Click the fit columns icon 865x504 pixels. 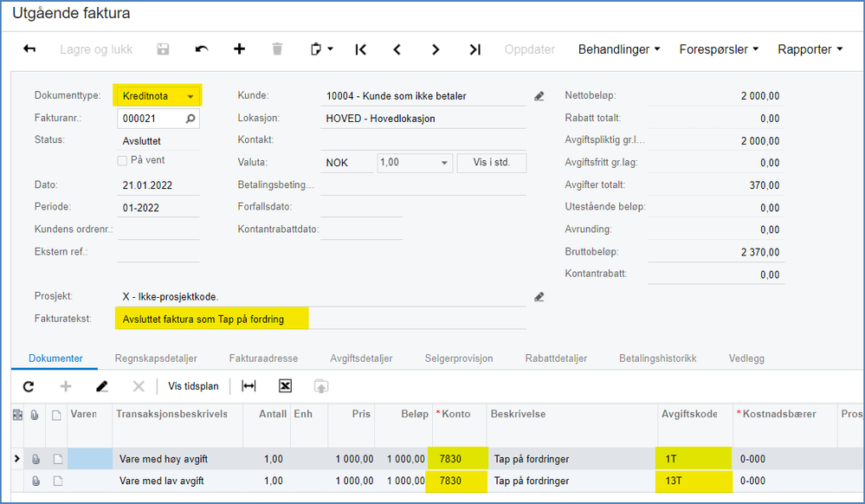pos(249,386)
